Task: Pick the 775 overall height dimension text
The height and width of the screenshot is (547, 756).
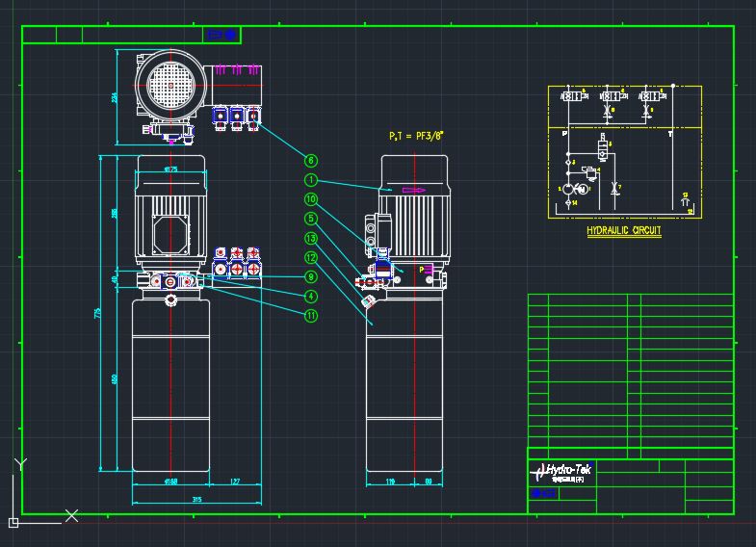Action: point(98,313)
